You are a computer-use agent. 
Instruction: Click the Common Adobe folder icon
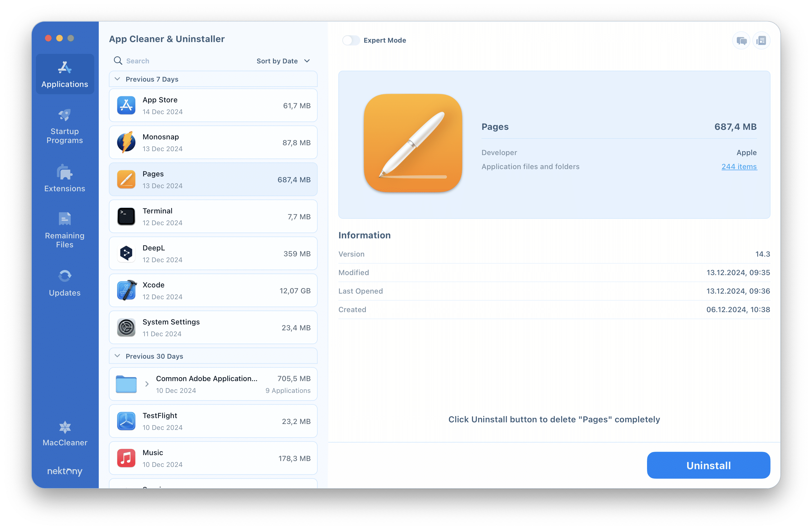(126, 384)
